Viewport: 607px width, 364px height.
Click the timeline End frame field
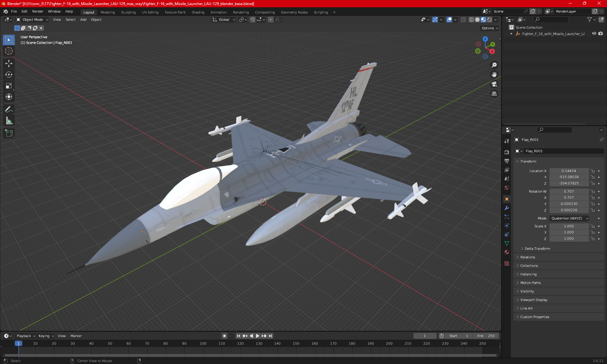(x=486, y=336)
